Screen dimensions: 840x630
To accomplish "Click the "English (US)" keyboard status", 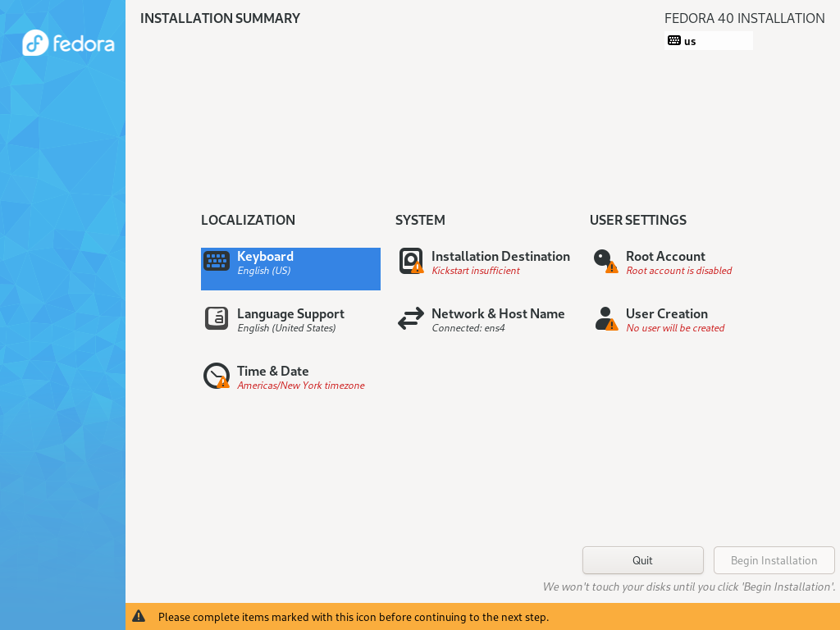I will coord(264,271).
